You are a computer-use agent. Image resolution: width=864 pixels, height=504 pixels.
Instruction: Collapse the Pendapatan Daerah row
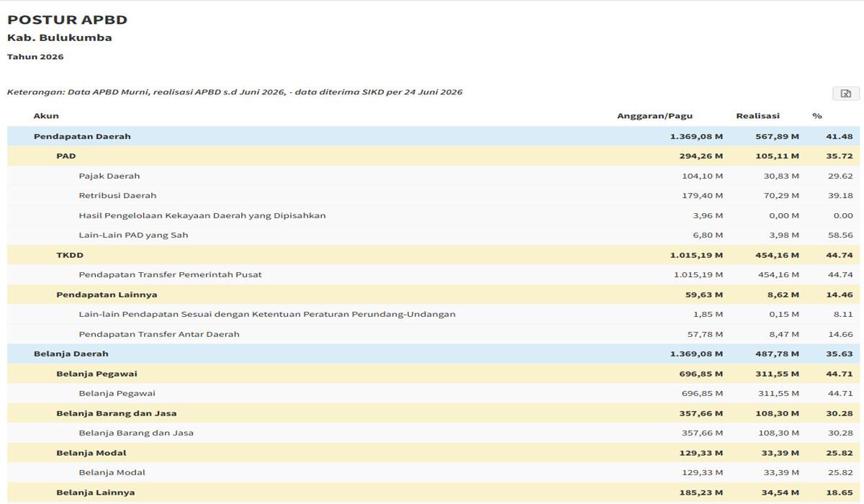433,136
